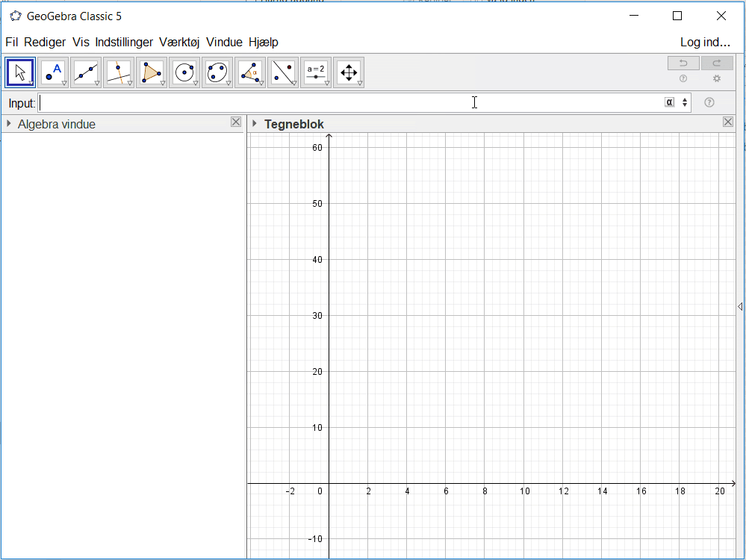This screenshot has height=560, width=746.
Task: Select the Circle with center tool
Action: pos(184,72)
